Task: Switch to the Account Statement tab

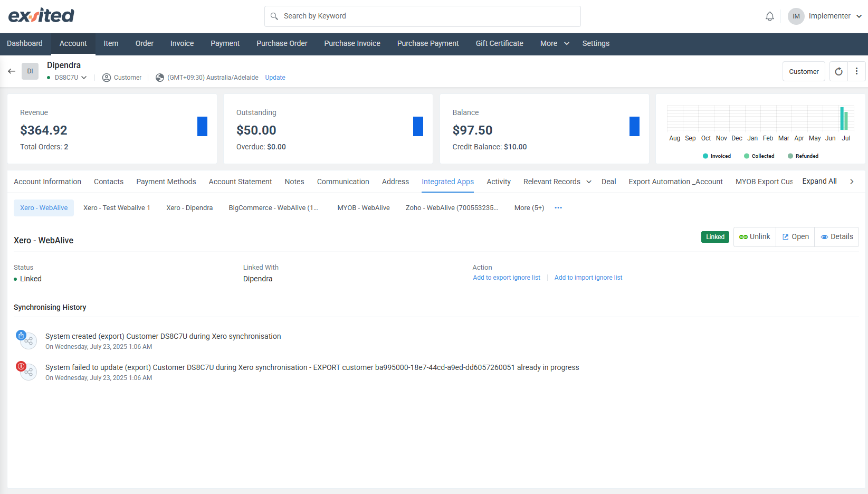Action: [x=240, y=182]
